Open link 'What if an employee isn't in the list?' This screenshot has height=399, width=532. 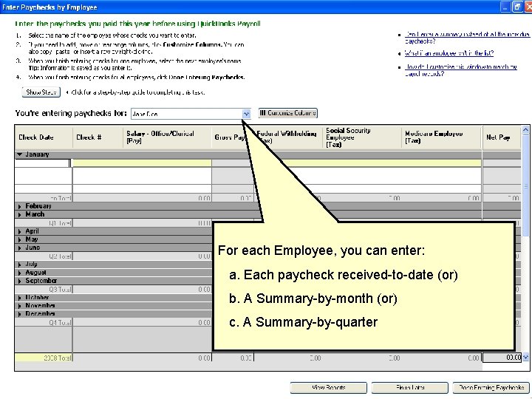449,53
